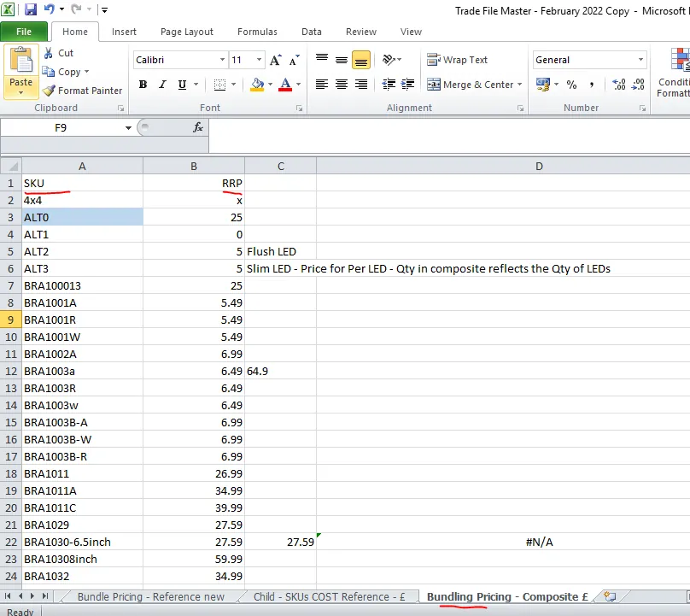Viewport: 690px width, 616px height.
Task: Click Merge & Center button
Action: coord(470,84)
